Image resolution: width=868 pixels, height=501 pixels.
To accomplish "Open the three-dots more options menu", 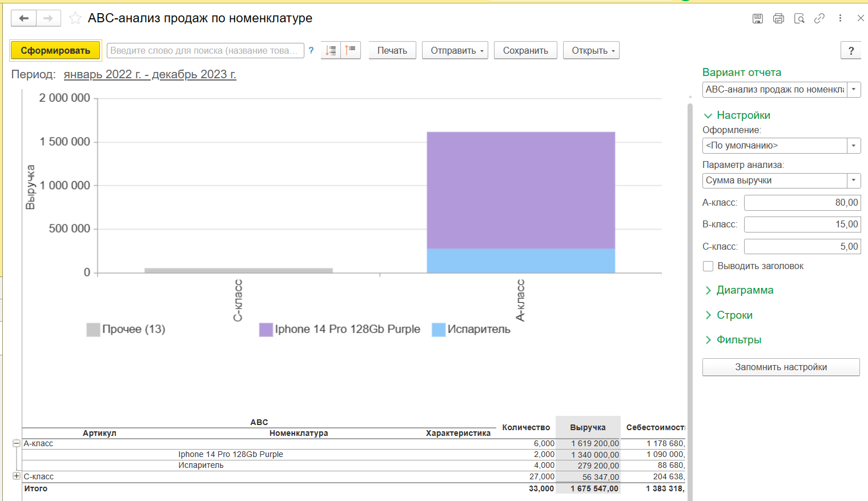I will (840, 18).
